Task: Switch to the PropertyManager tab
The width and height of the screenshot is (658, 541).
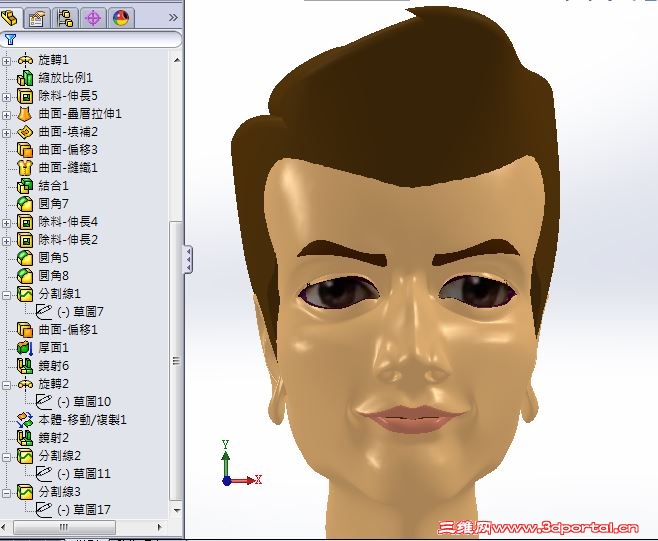Action: coord(37,18)
